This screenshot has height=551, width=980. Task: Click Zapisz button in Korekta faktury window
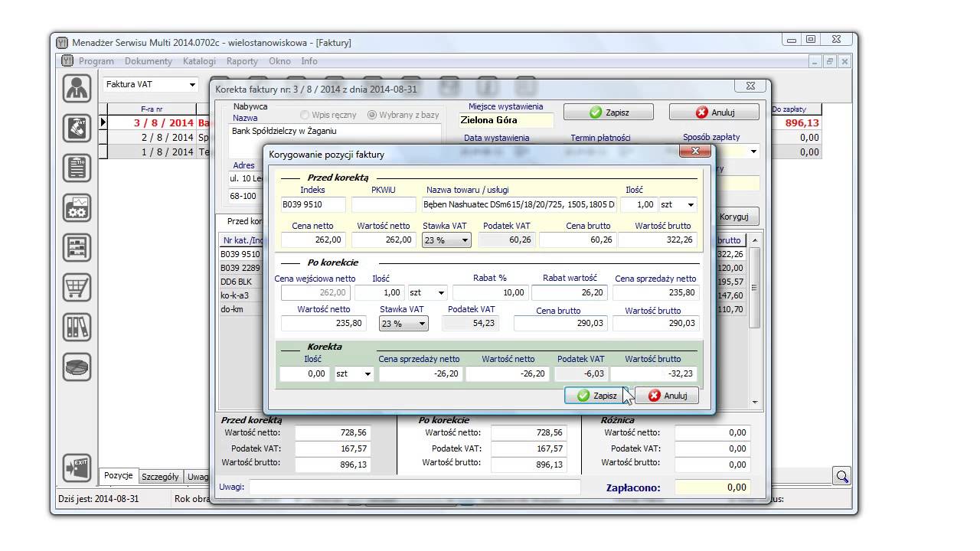[609, 112]
